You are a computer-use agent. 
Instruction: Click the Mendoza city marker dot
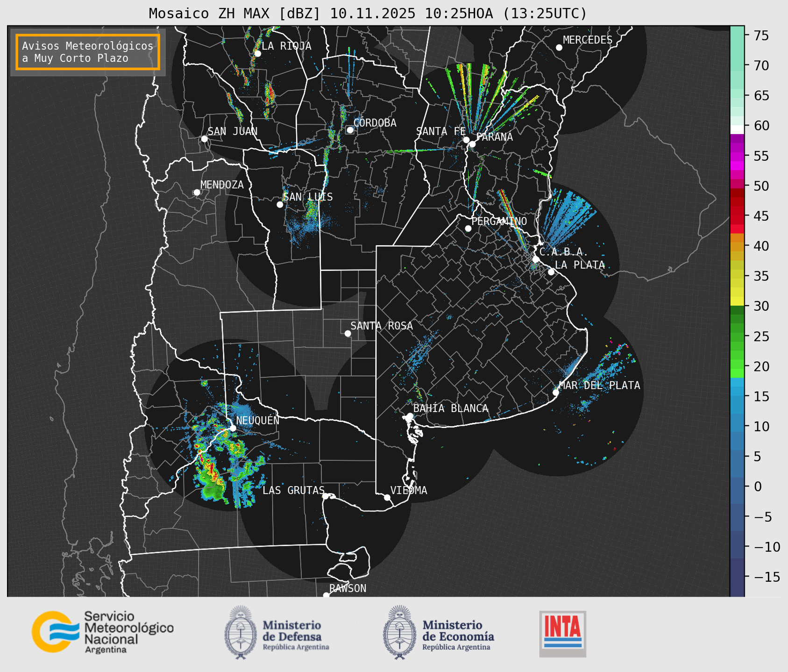point(197,193)
